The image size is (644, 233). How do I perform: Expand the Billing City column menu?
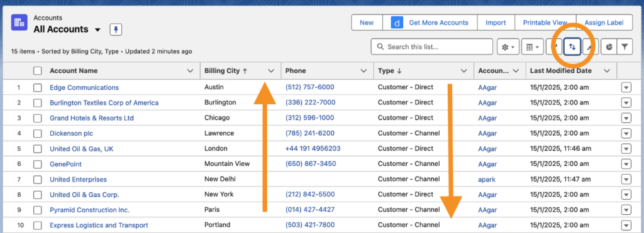tap(271, 70)
